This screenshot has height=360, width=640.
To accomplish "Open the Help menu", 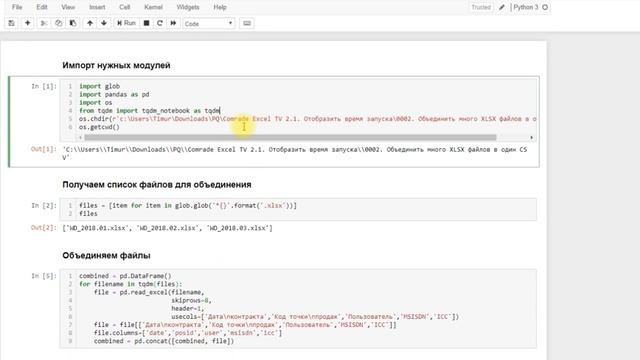I will (220, 7).
